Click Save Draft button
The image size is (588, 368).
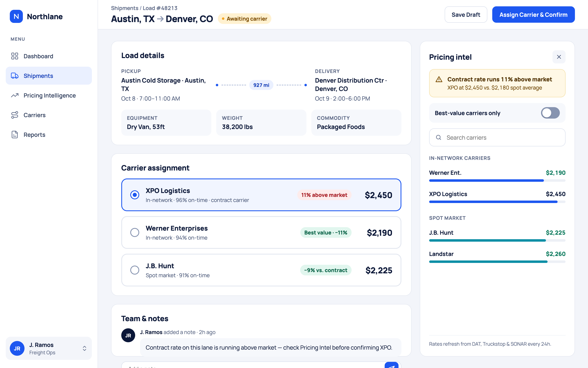pos(466,15)
